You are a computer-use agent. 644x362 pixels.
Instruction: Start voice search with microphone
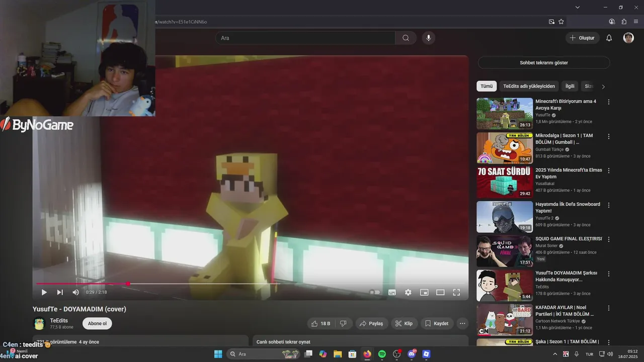click(x=428, y=38)
